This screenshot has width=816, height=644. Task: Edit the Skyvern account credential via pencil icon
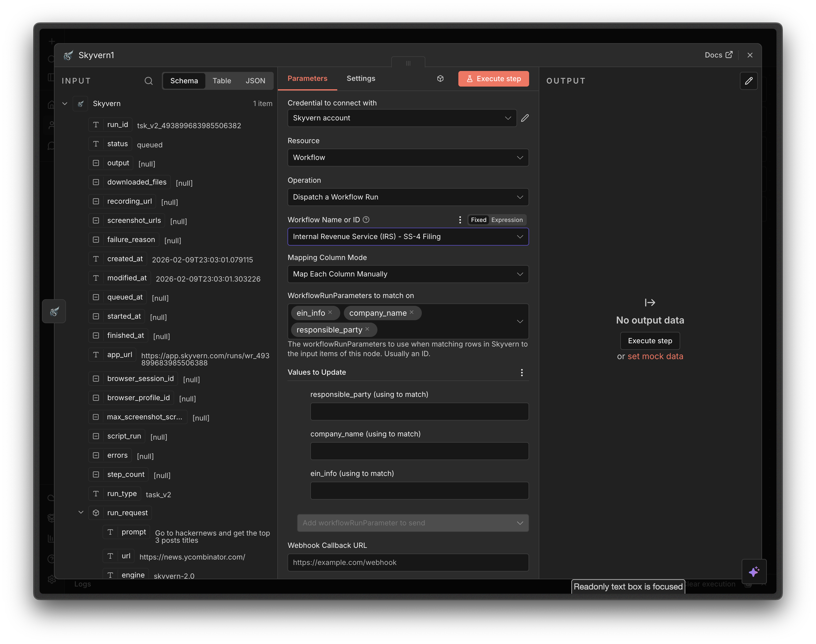coord(525,118)
